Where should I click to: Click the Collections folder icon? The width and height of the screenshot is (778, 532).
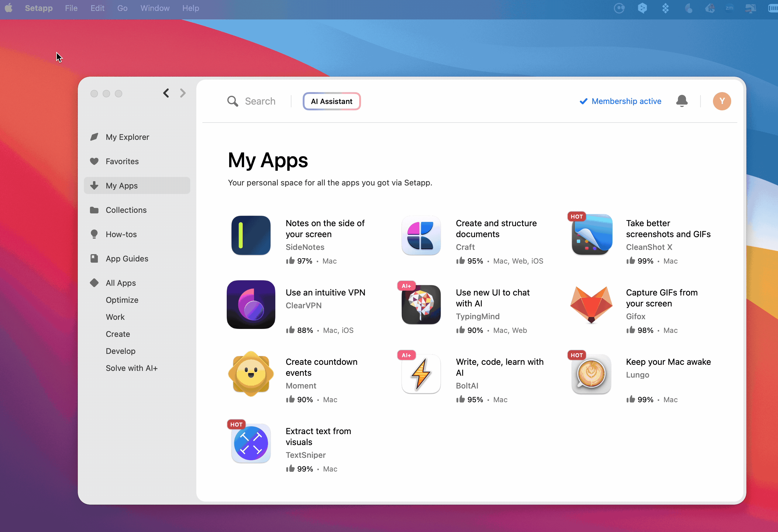click(95, 210)
